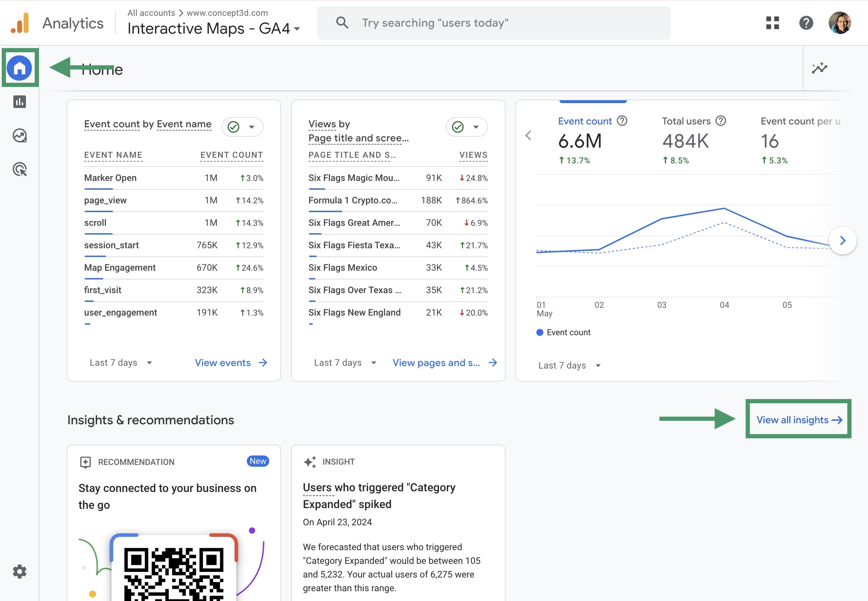
Task: Open the Explore sidebar icon
Action: coord(20,136)
